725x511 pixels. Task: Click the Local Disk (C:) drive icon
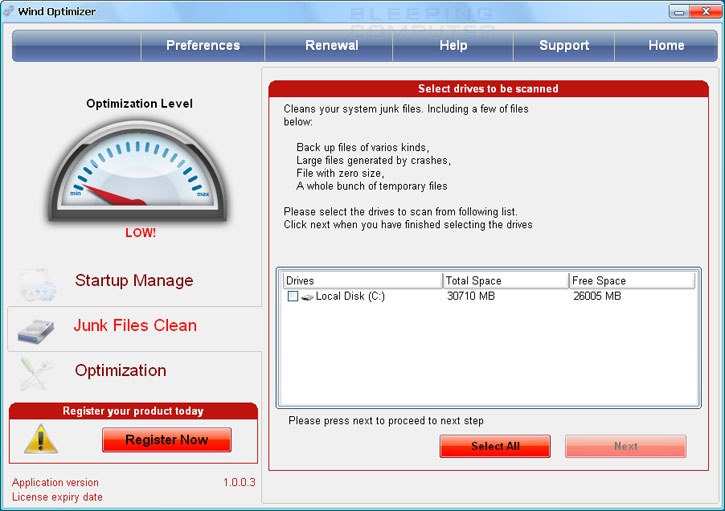[307, 297]
